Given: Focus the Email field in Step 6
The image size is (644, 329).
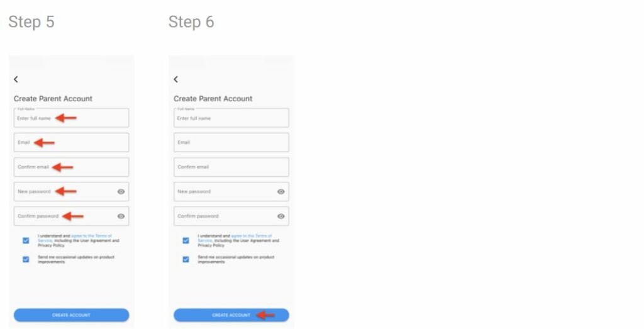Looking at the screenshot, I should tap(231, 143).
